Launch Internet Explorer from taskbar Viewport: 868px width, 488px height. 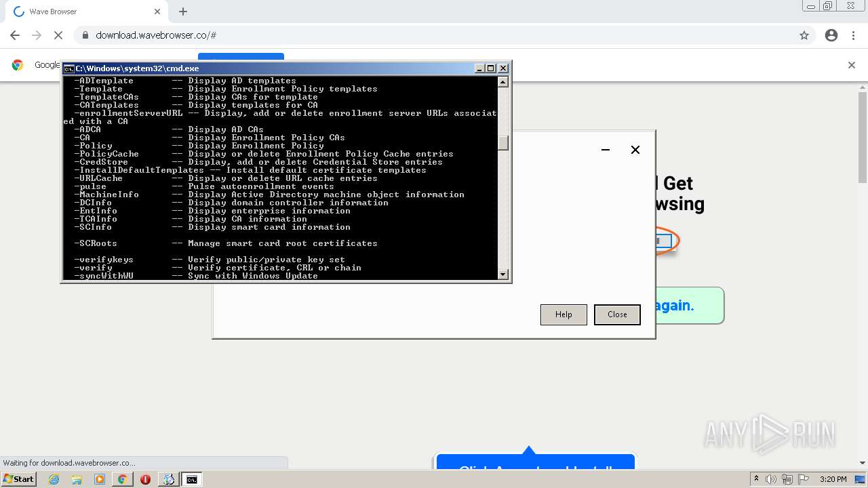[x=54, y=479]
